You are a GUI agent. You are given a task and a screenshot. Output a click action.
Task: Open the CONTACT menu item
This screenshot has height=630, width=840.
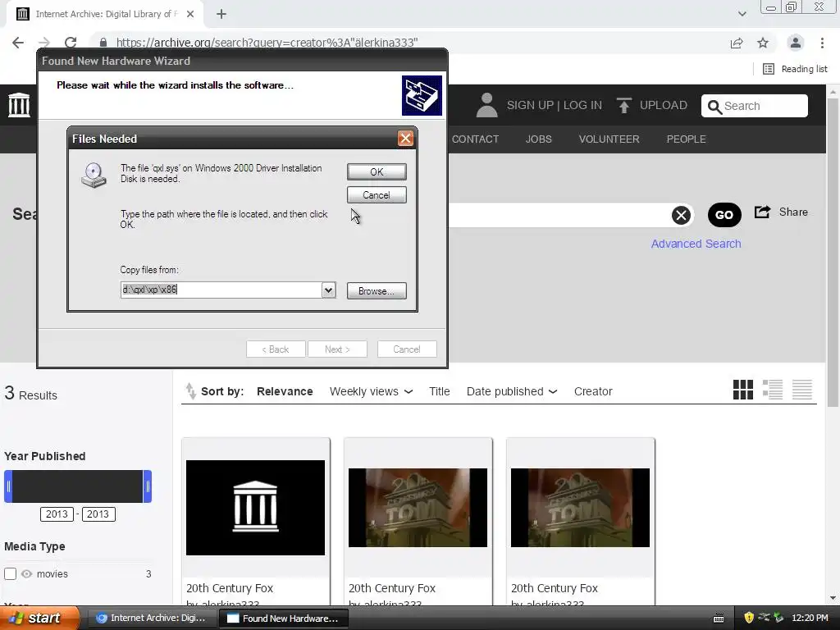(475, 139)
